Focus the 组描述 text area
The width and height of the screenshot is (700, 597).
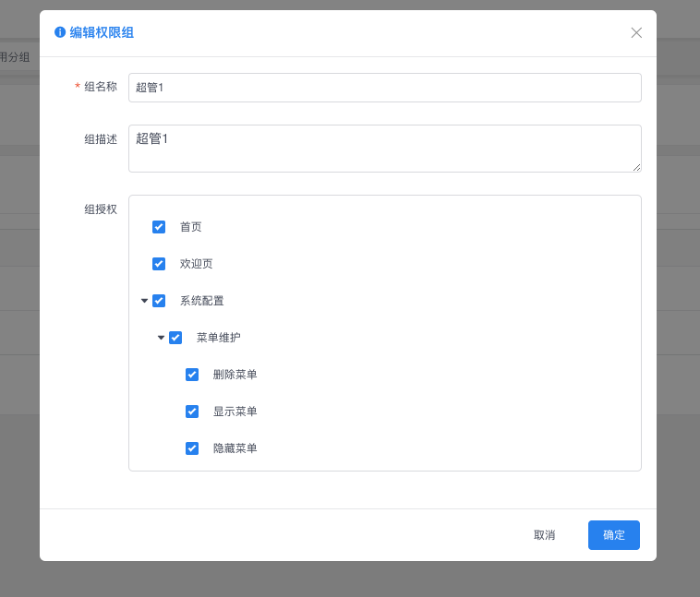pos(385,149)
